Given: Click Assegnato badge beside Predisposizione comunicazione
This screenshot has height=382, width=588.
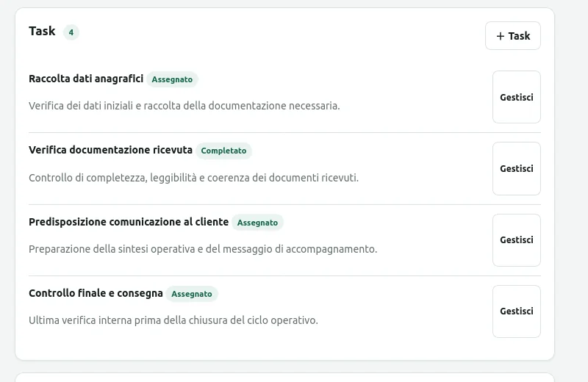Looking at the screenshot, I should click(x=257, y=223).
